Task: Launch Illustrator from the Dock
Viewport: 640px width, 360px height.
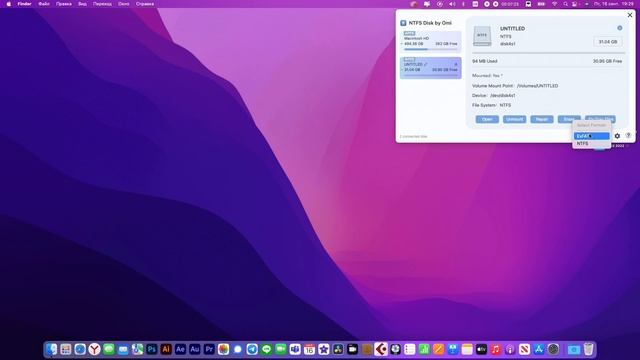Action: coord(166,349)
